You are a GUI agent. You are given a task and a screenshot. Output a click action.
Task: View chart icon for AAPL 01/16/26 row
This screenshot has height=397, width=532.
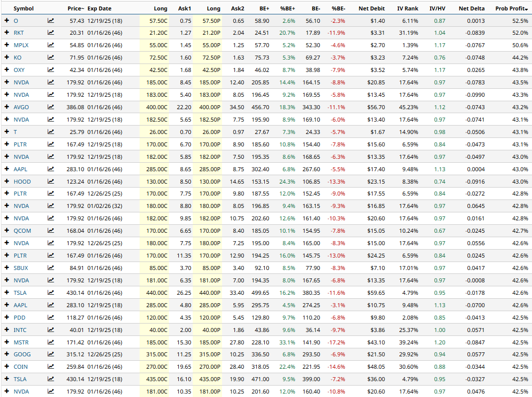coord(51,169)
